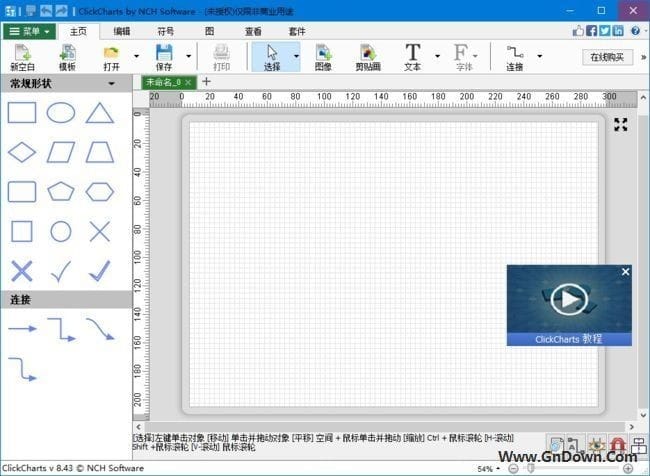Activate the 选择 select pointer tool

[272, 58]
